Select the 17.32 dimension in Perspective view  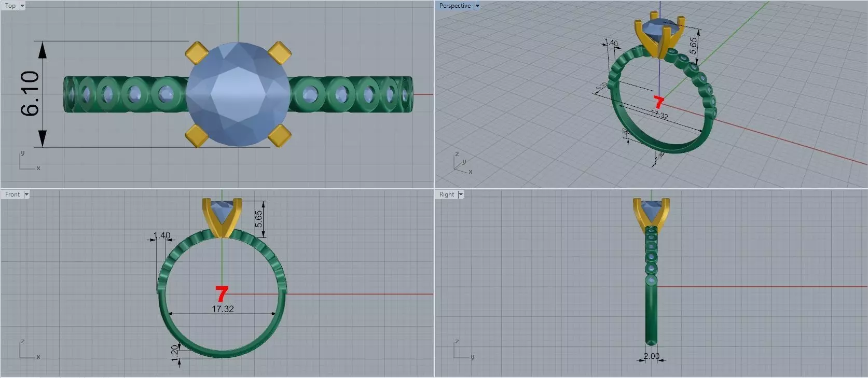tap(659, 114)
